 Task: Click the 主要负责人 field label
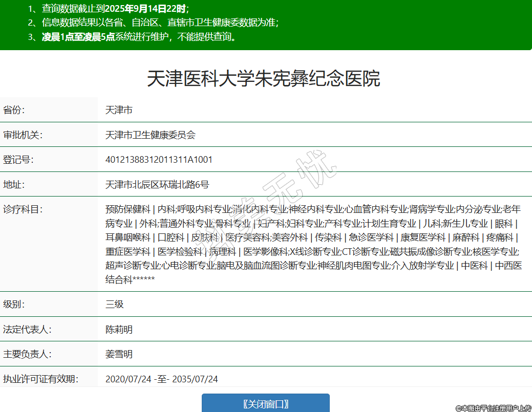pos(27,354)
